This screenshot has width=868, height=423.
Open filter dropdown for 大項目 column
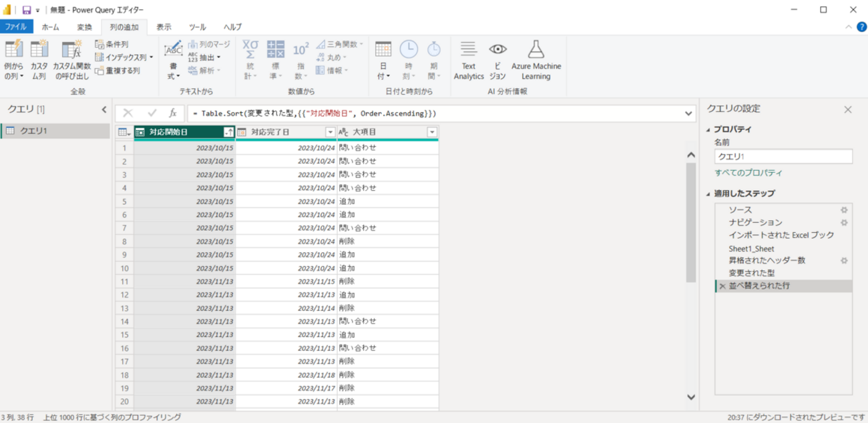[x=432, y=132]
